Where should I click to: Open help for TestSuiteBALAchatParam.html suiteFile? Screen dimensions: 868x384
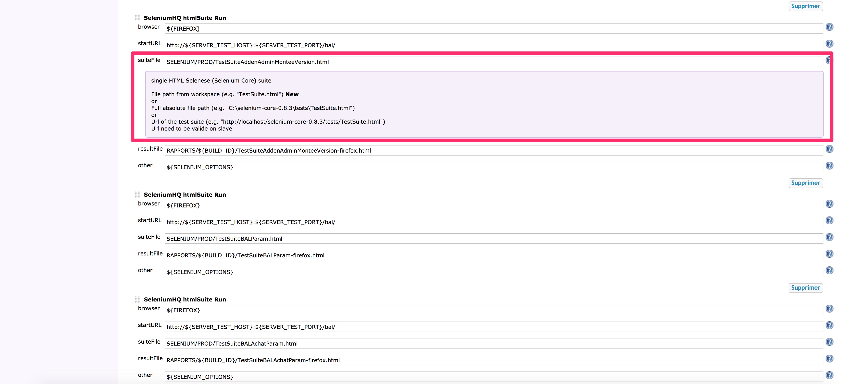[x=829, y=342]
